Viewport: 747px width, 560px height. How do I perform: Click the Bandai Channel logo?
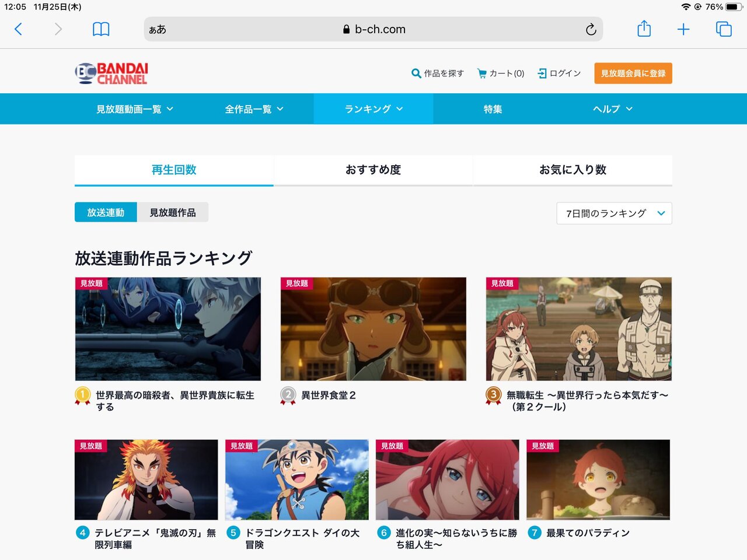click(111, 73)
